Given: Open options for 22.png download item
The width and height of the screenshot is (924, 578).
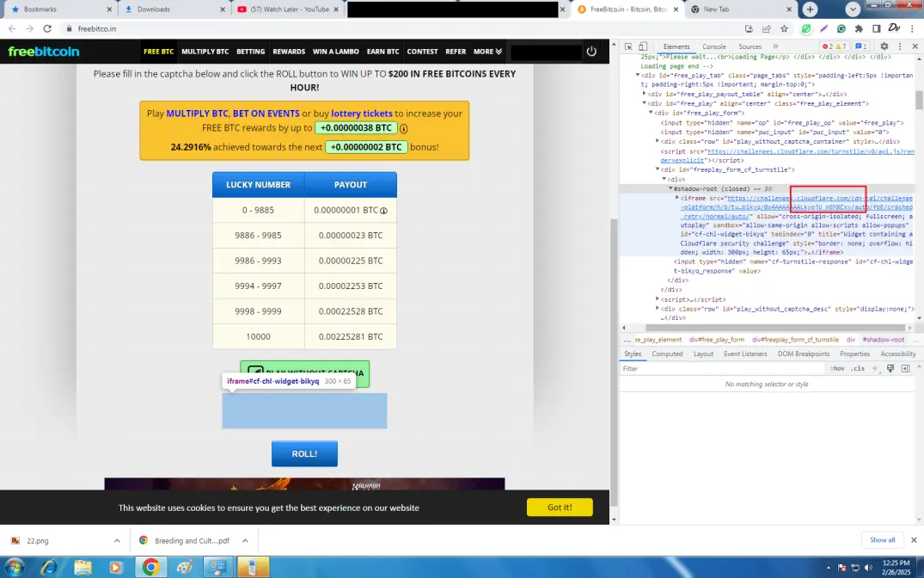Looking at the screenshot, I should [117, 540].
